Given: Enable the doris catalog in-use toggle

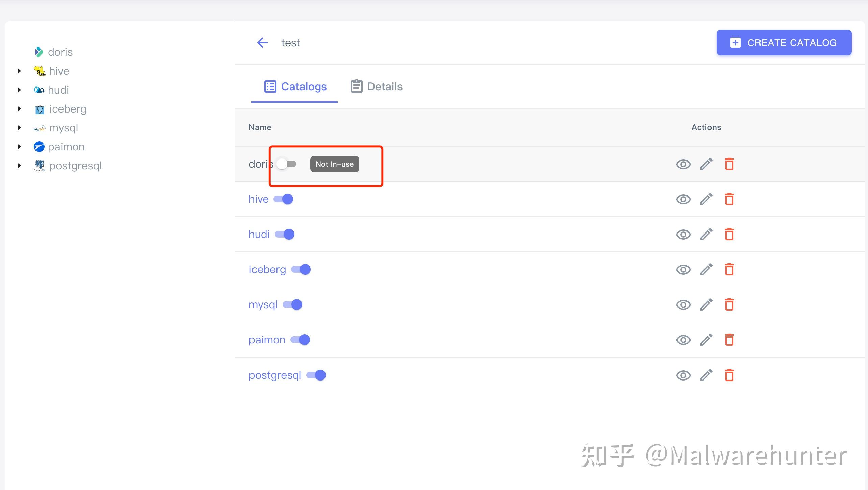Looking at the screenshot, I should [286, 164].
